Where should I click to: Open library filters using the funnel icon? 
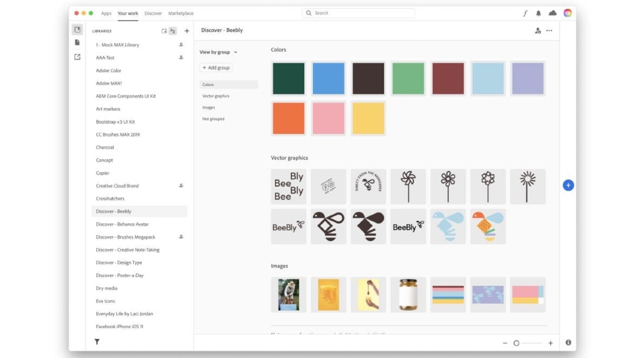pos(97,341)
